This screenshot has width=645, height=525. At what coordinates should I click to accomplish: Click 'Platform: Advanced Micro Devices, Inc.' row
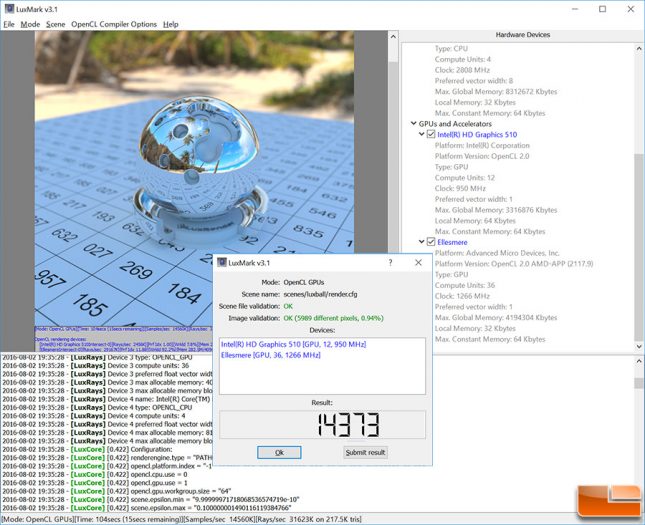497,253
